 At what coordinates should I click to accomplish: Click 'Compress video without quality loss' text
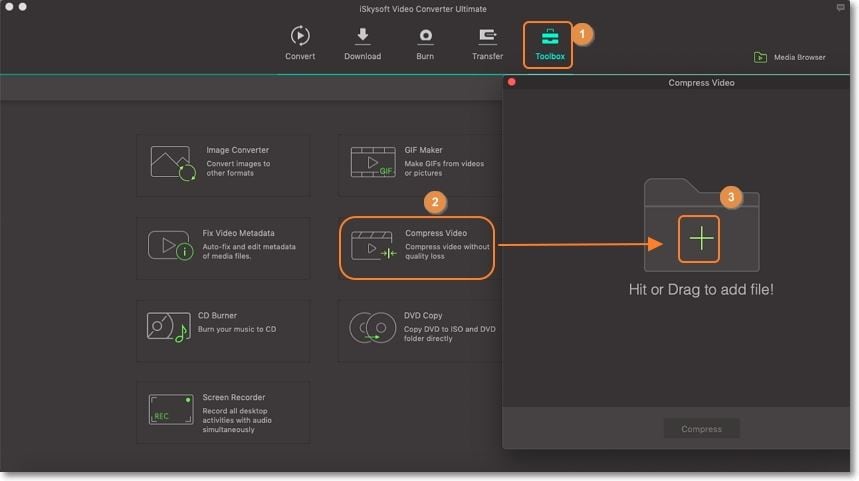[x=447, y=251]
